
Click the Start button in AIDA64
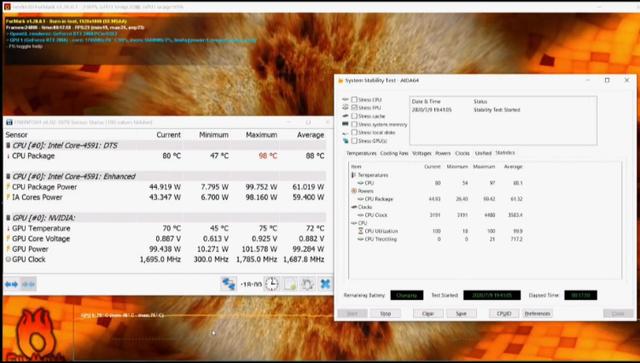352,314
